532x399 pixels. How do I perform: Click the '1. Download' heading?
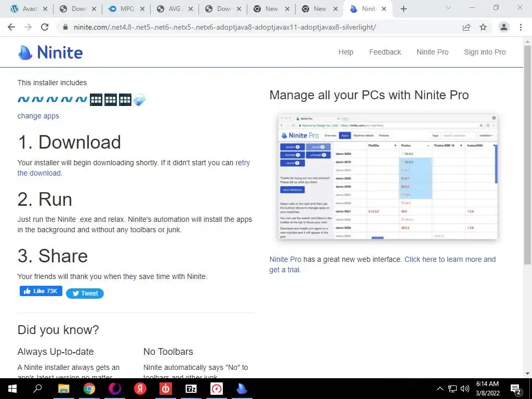pyautogui.click(x=69, y=142)
